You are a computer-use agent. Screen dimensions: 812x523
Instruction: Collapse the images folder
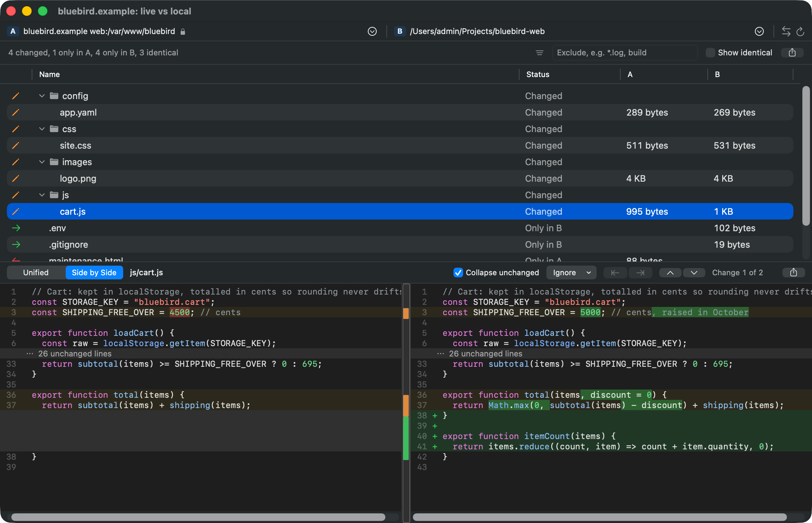click(x=42, y=162)
